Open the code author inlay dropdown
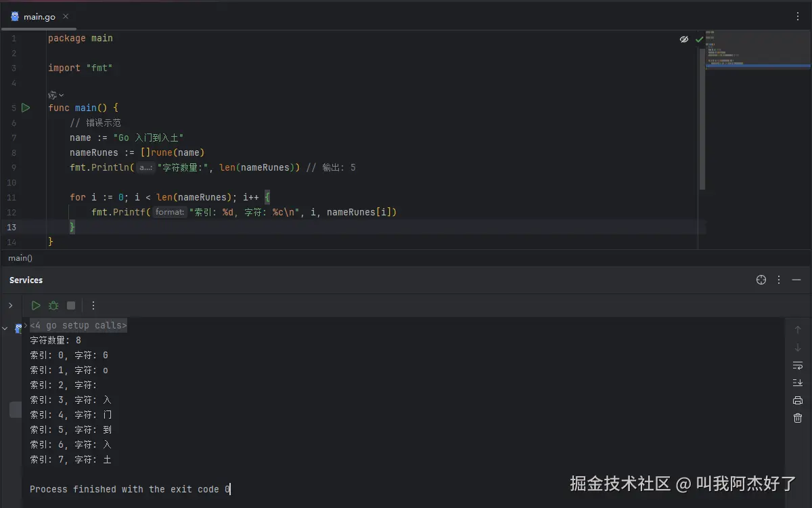 [56, 95]
